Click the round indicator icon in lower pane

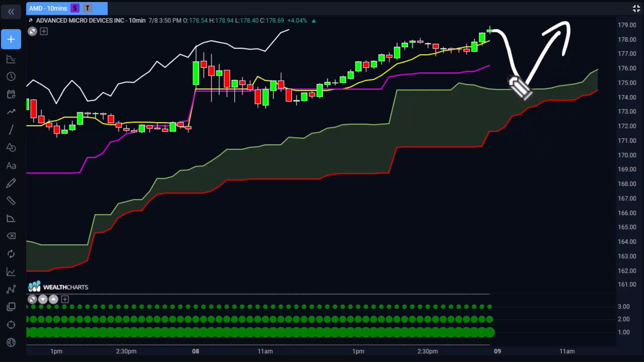pyautogui.click(x=32, y=299)
